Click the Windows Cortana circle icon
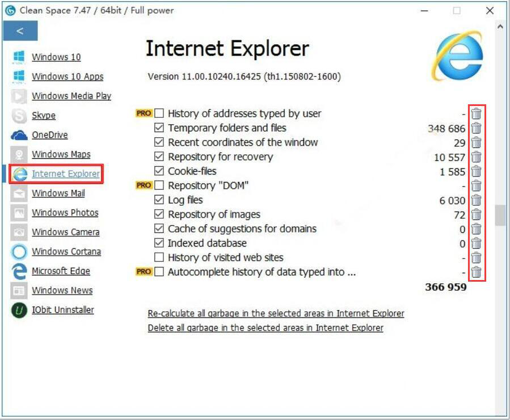 (x=19, y=252)
